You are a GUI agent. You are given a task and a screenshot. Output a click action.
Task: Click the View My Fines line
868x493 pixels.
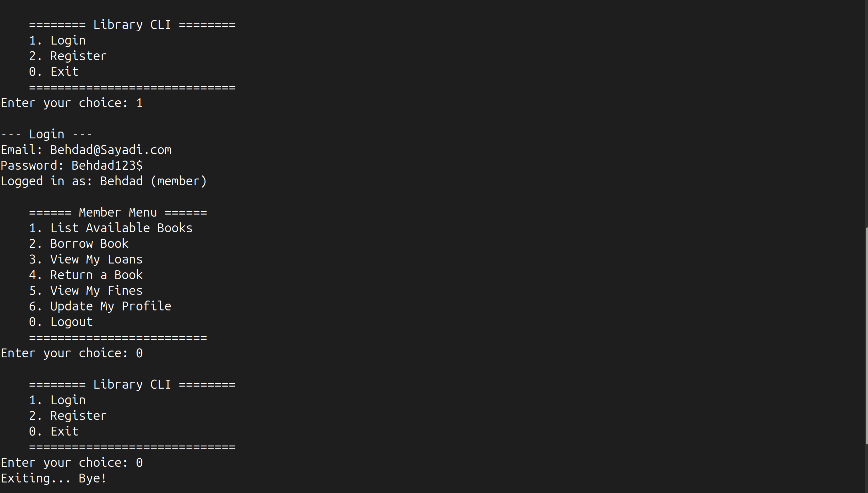(96, 291)
